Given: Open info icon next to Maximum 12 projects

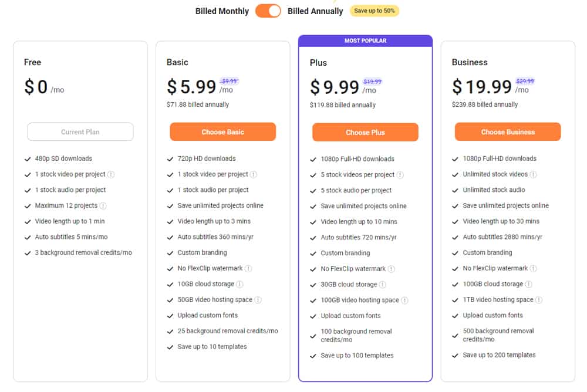Looking at the screenshot, I should point(103,206).
